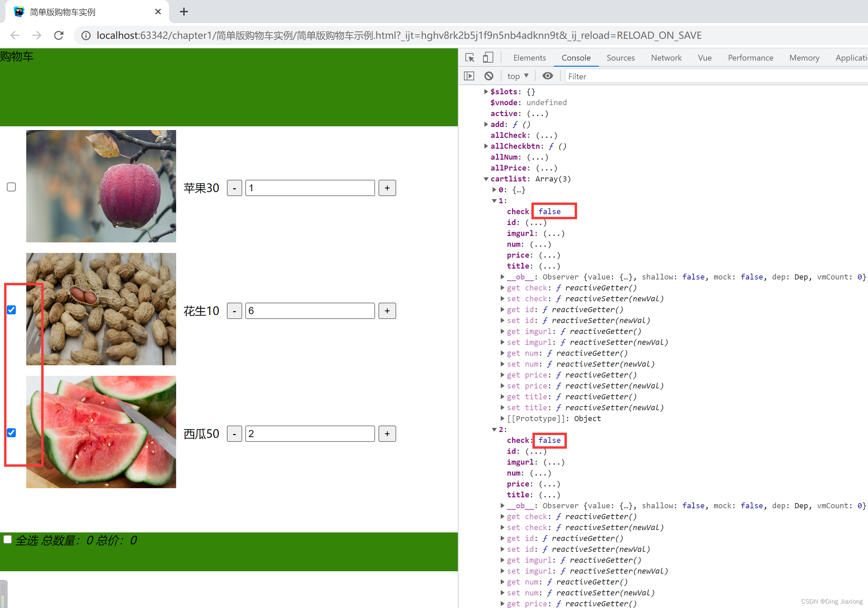Toggle the select-all (全选) checkbox
Screen dimensions: 868x608
[x=7, y=539]
